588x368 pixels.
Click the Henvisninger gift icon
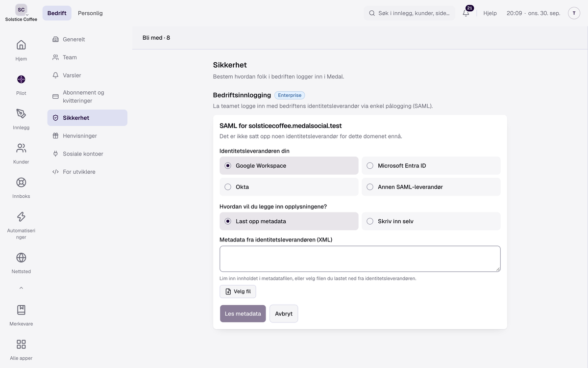[x=55, y=136]
